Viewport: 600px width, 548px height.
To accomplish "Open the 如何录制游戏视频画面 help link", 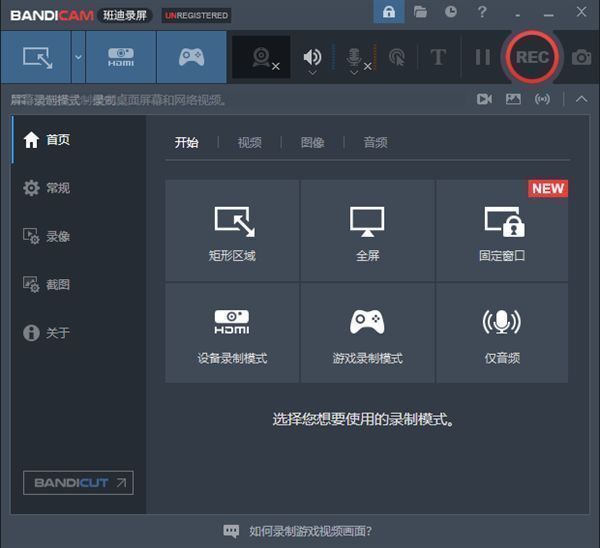I will point(310,531).
